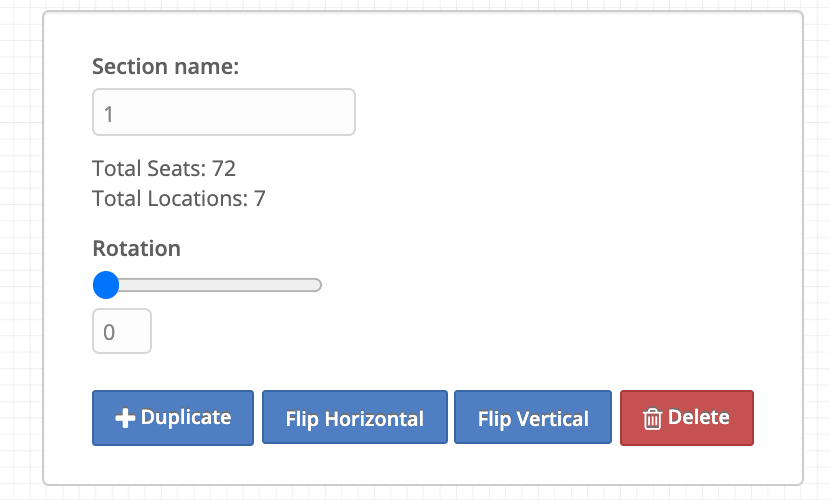Apply Flip Vertical to the section
This screenshot has width=830, height=500.
(x=533, y=417)
